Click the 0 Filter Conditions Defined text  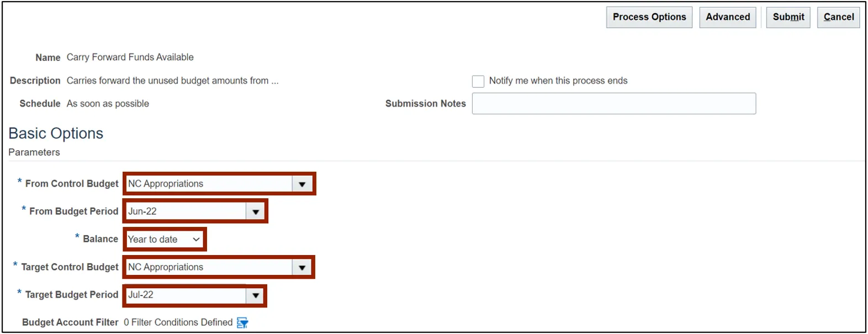(178, 322)
